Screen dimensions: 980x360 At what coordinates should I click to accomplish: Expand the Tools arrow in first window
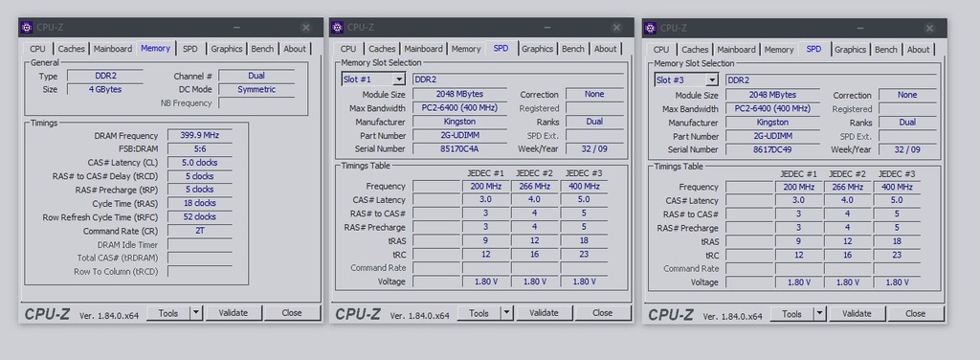[x=195, y=312]
